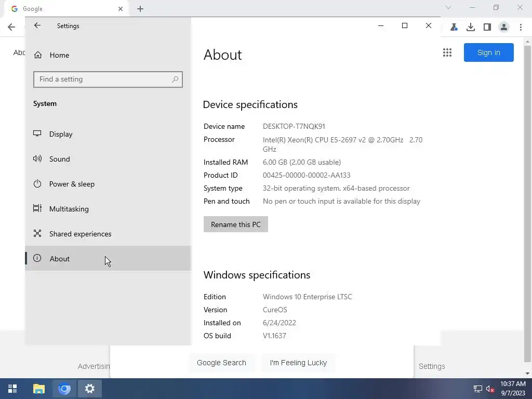Click the Google Search button in Chrome
The image size is (532, 399).
[x=221, y=363]
